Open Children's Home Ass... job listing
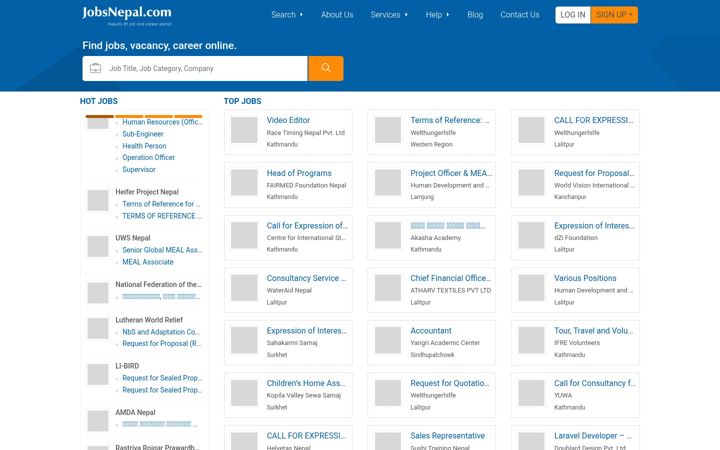Screen dimensions: 720x450 tap(306, 383)
